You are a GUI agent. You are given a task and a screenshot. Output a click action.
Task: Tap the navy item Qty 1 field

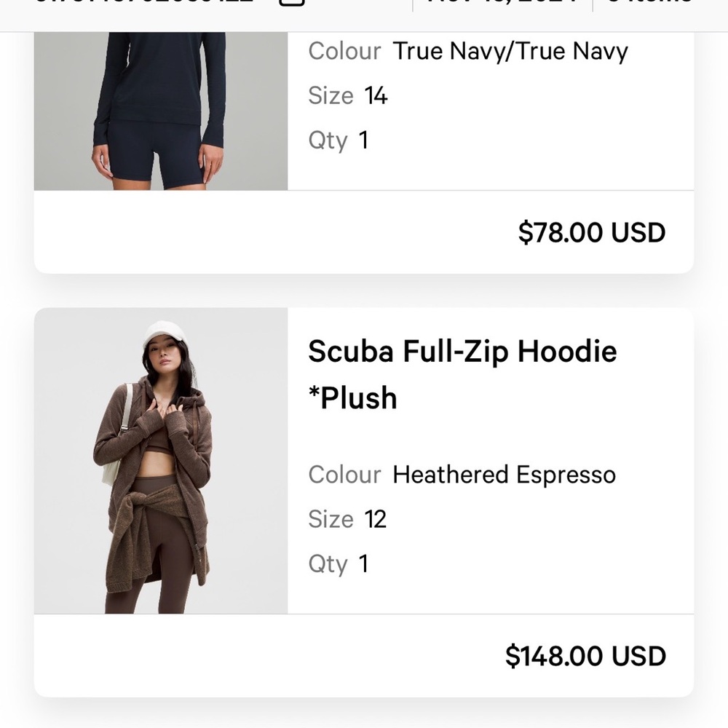coord(339,141)
